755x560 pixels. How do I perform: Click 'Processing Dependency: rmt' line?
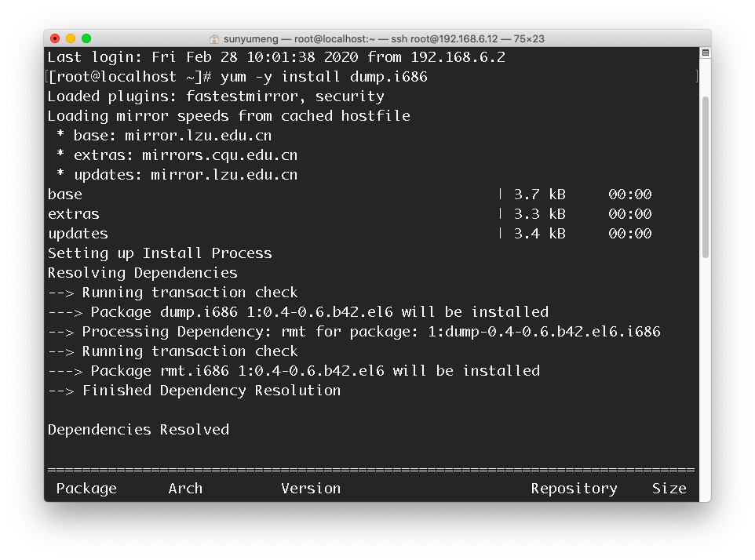coord(354,332)
